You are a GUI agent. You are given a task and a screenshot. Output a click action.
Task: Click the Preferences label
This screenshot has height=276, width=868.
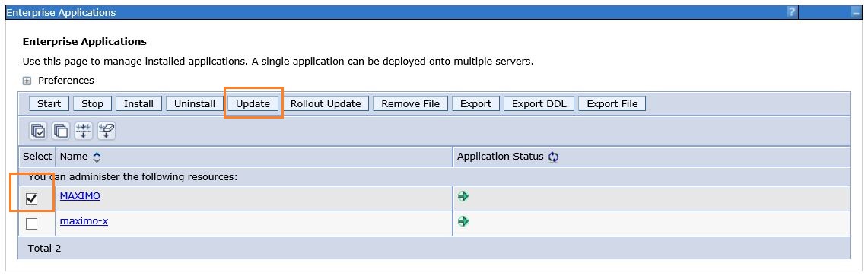66,80
